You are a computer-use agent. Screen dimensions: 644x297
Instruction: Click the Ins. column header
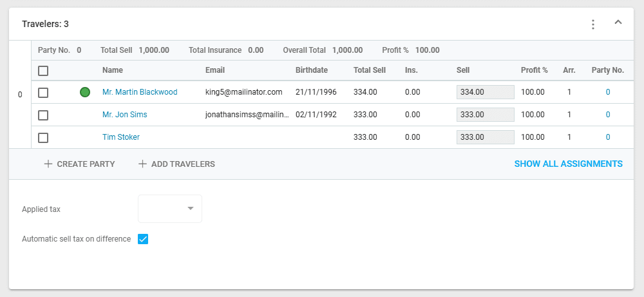pos(411,70)
